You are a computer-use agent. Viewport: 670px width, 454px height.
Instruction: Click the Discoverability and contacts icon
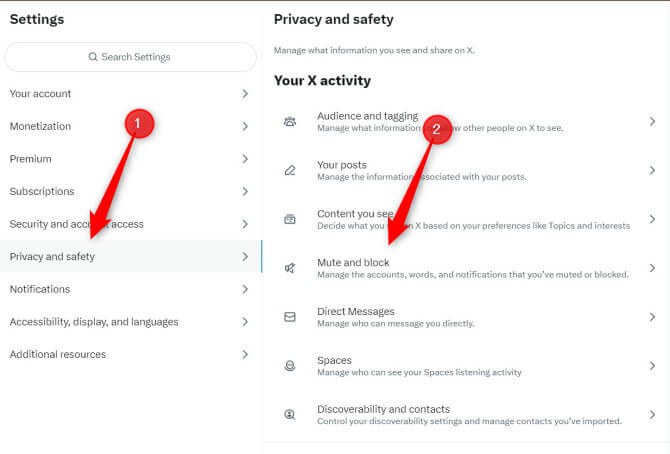click(x=290, y=414)
